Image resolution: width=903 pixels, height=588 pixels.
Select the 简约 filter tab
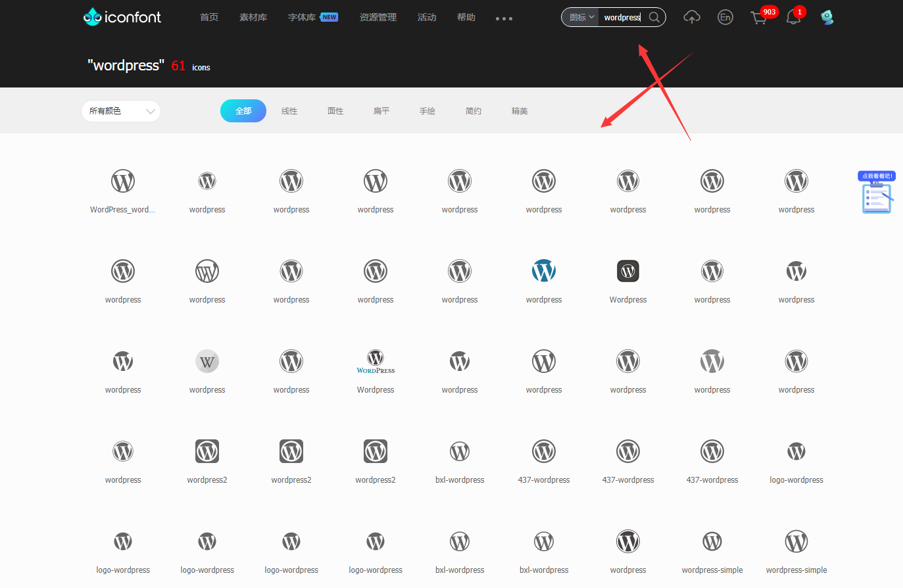click(474, 110)
